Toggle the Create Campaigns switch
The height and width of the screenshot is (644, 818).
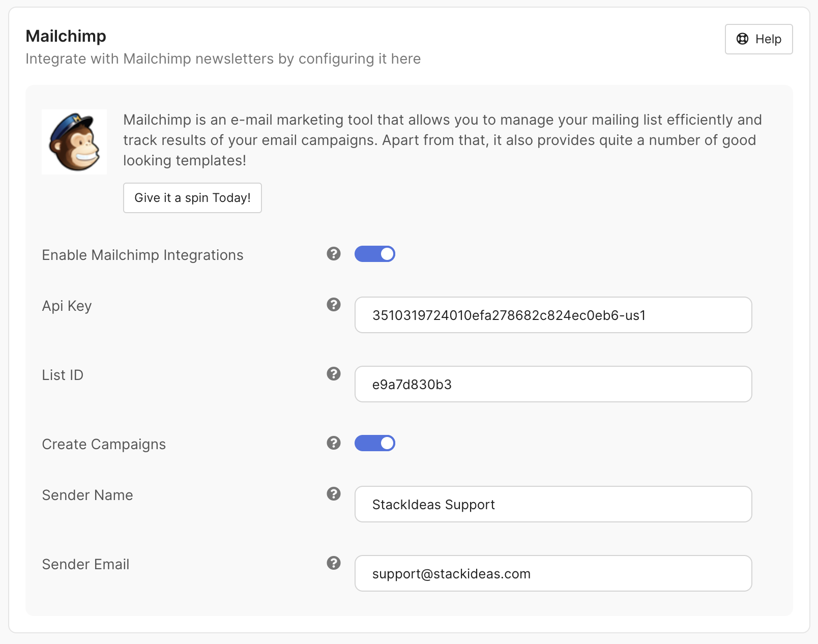375,443
